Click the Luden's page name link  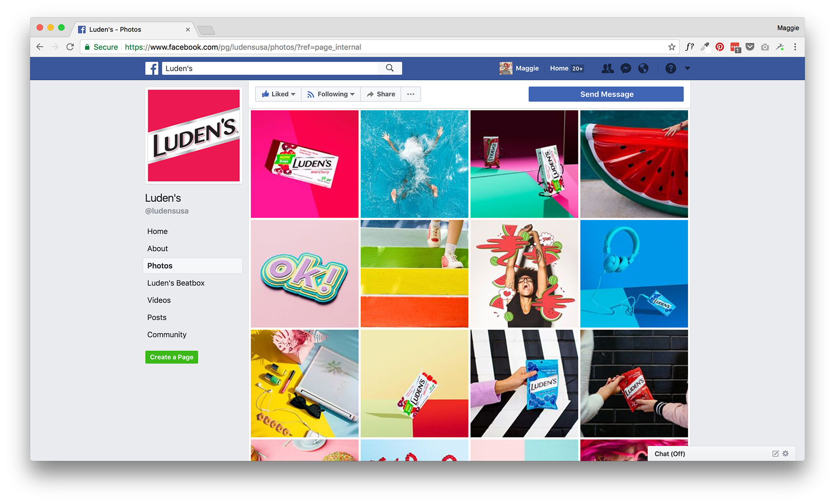click(163, 198)
